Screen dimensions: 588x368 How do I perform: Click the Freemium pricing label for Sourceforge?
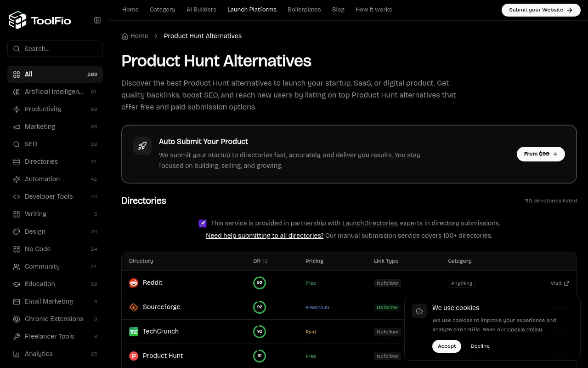click(x=317, y=307)
